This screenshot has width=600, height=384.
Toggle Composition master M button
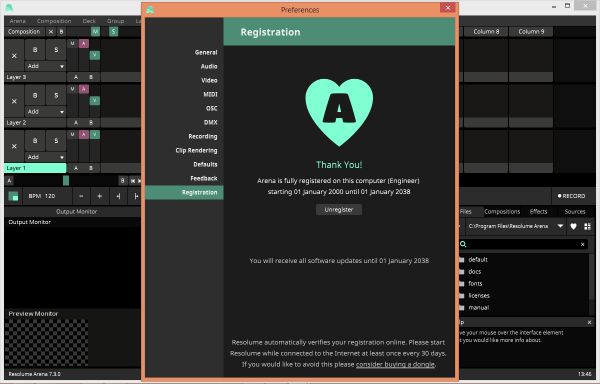point(95,32)
